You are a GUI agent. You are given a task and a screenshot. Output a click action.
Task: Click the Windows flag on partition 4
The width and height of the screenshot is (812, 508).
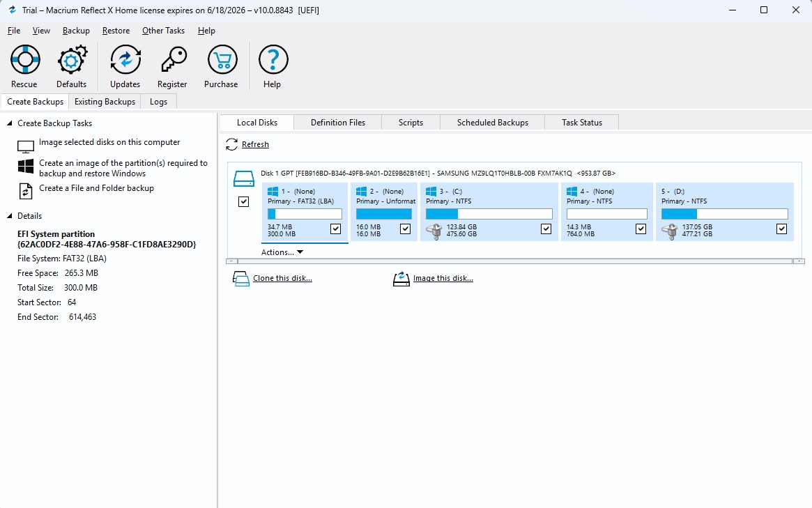point(572,192)
